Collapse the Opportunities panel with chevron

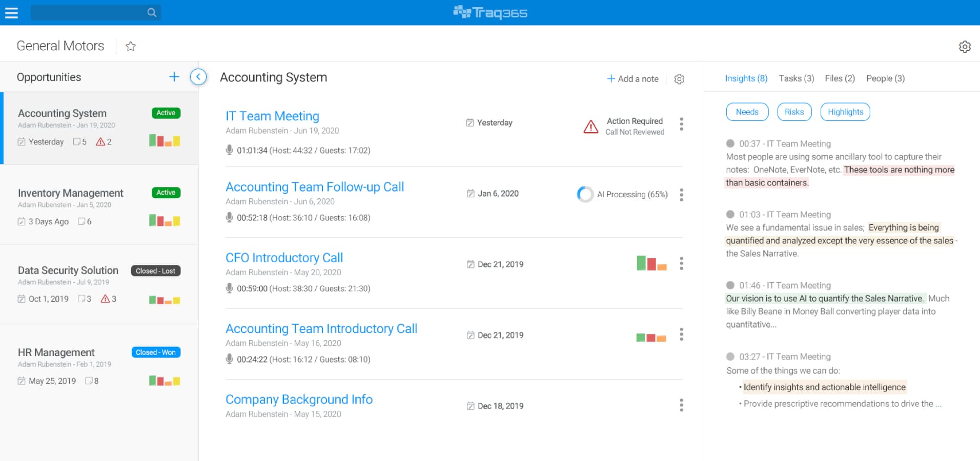click(198, 77)
